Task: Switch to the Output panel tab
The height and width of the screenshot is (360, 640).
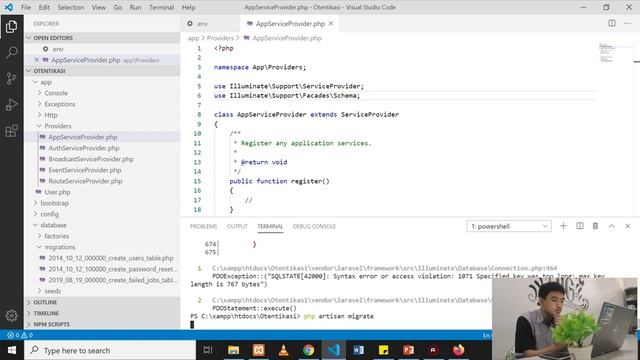Action: (x=237, y=226)
